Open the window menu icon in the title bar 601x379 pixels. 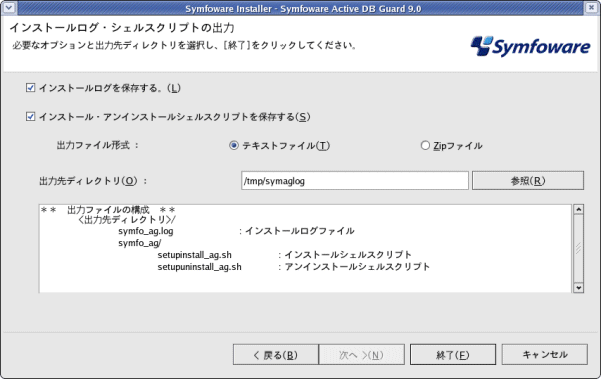(8, 7)
